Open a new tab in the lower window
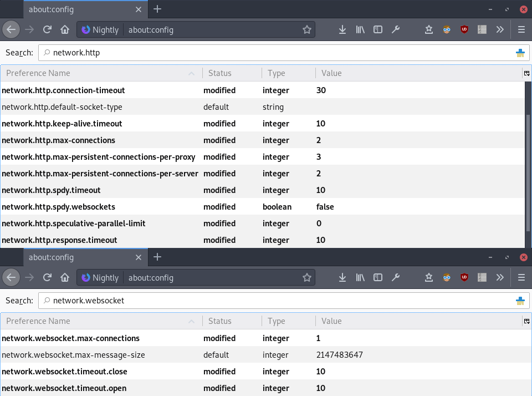This screenshot has height=396, width=532. click(x=157, y=257)
